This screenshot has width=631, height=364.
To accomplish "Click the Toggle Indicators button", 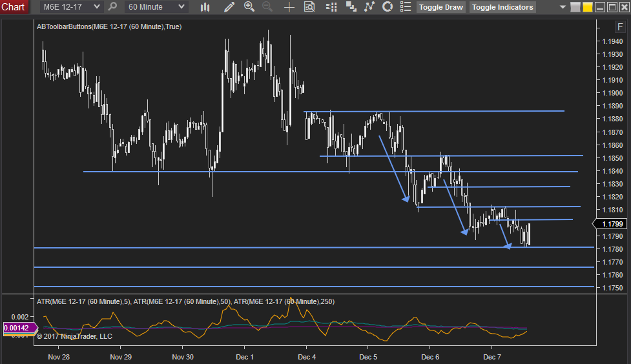I will point(502,7).
